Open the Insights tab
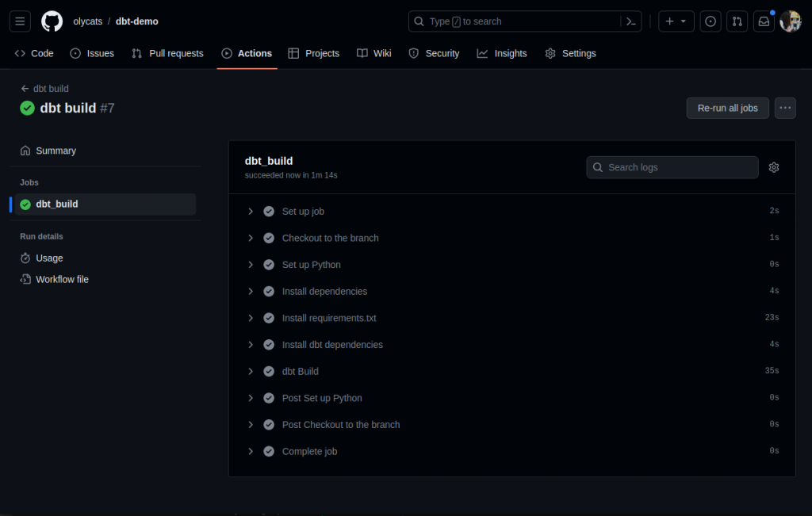The width and height of the screenshot is (812, 516). (502, 53)
